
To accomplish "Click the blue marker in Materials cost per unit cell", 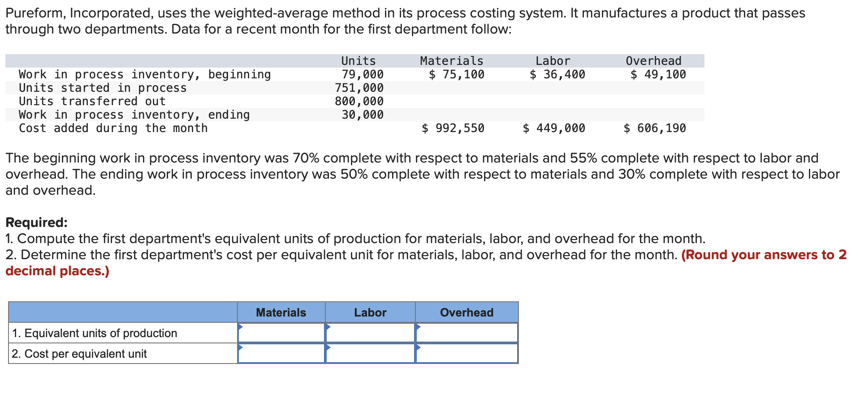I will [241, 348].
